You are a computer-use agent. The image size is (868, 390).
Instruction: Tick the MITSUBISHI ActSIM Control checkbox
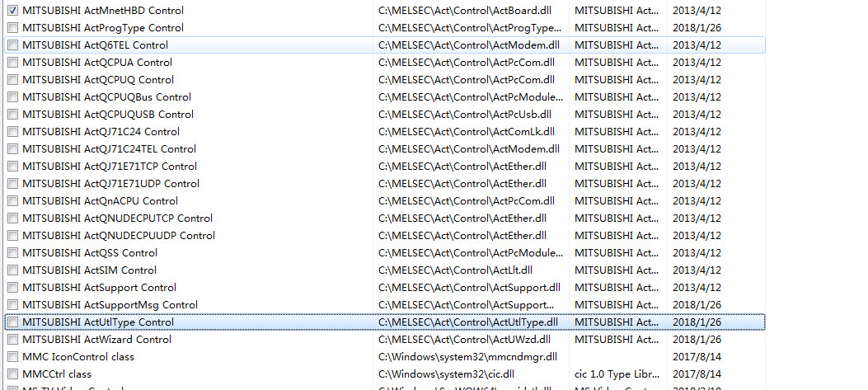(x=12, y=270)
